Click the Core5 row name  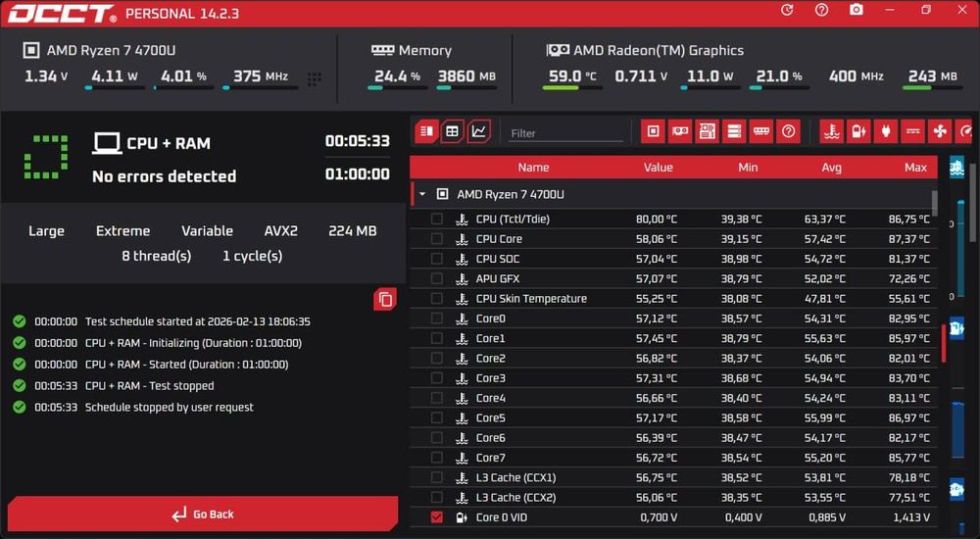(x=491, y=417)
